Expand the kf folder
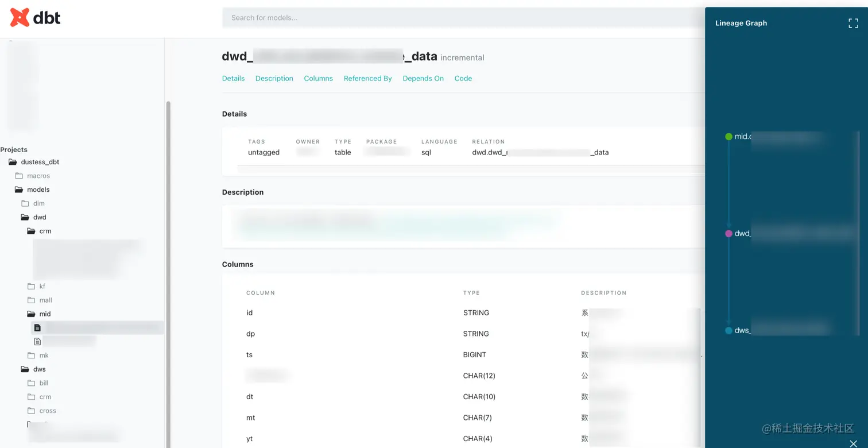Viewport: 868px width, 448px height. pyautogui.click(x=36, y=286)
